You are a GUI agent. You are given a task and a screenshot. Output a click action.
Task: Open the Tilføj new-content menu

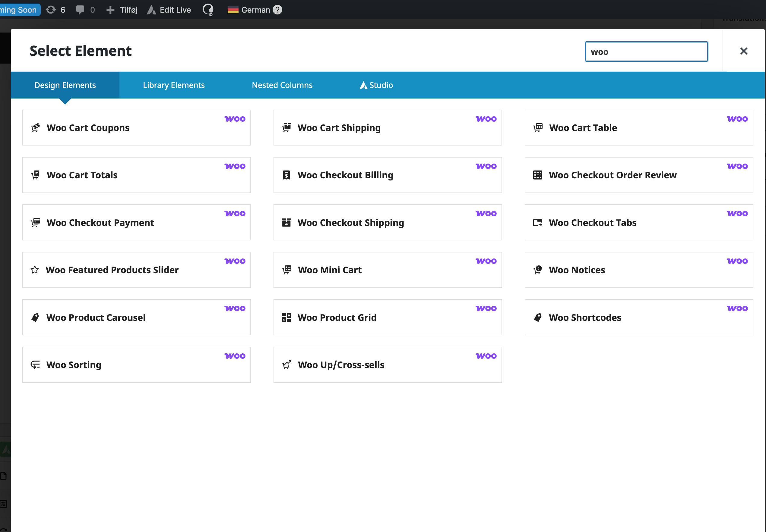122,10
